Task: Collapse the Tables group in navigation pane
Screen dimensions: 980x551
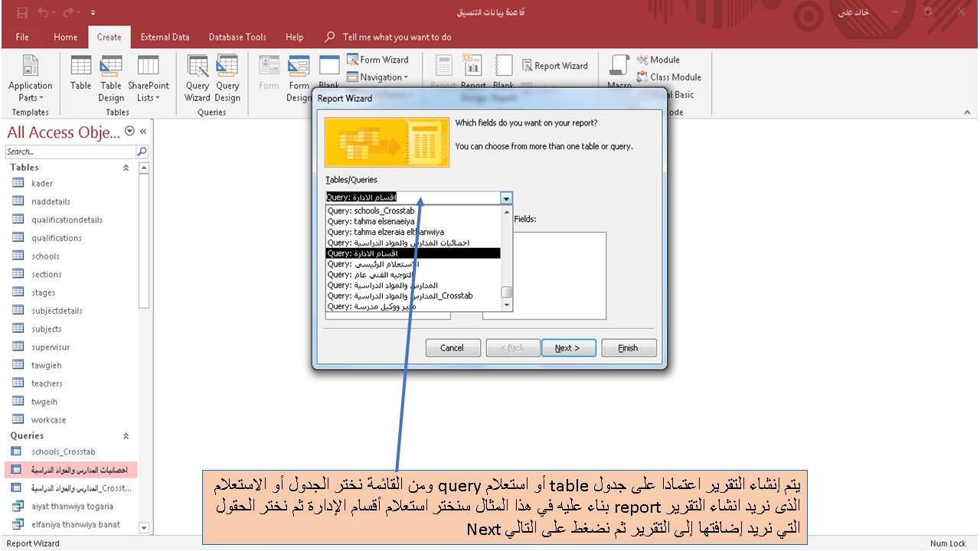Action: tap(126, 167)
